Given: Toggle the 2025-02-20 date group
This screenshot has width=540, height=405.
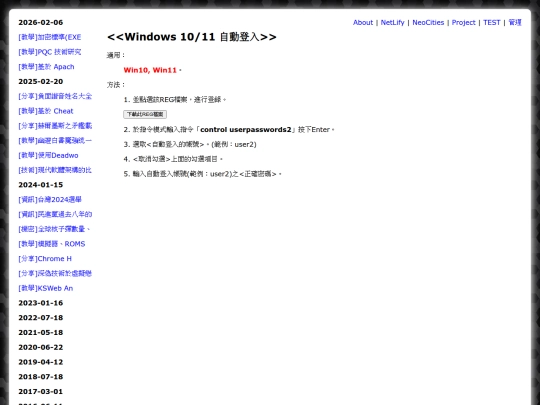Looking at the screenshot, I should coord(41,82).
